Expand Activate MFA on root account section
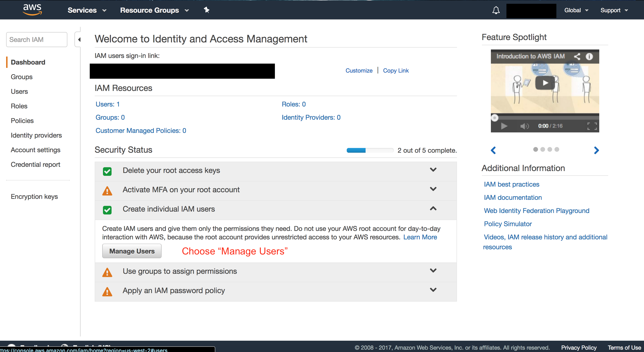The image size is (644, 352). tap(433, 189)
